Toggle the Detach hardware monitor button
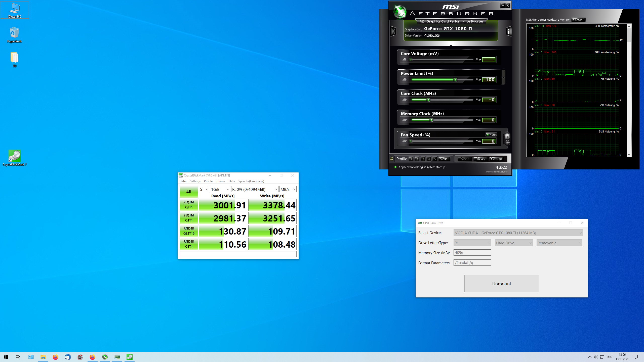This screenshot has height=362, width=644. point(578,20)
